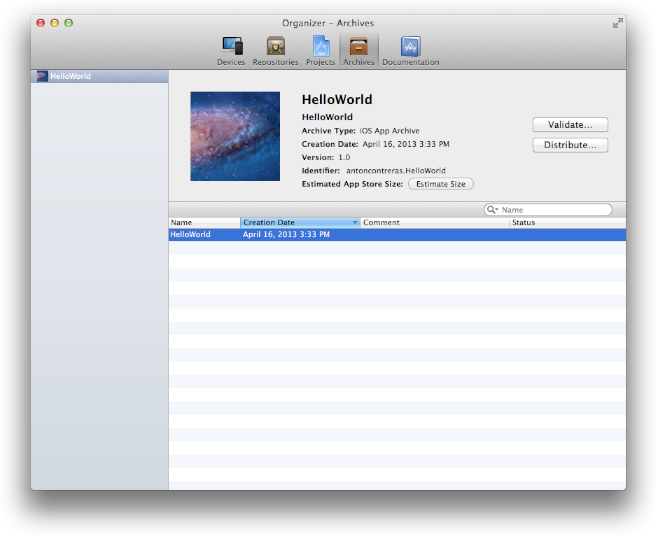Click the Distribute button
This screenshot has height=536, width=656.
click(x=570, y=145)
